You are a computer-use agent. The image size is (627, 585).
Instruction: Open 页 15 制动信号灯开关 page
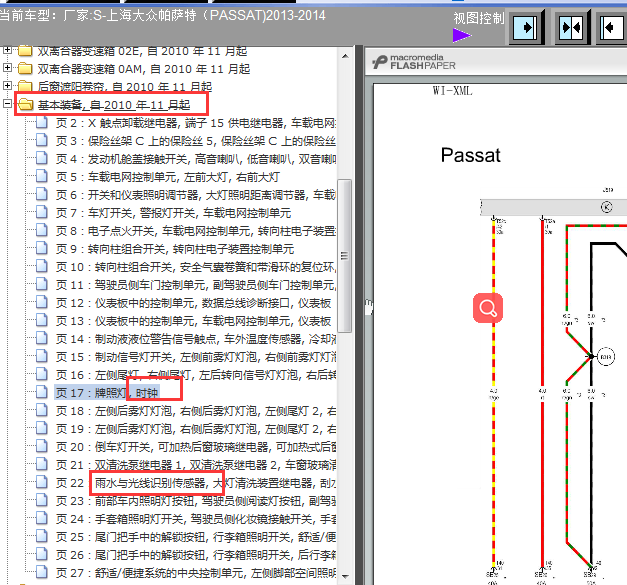pyautogui.click(x=196, y=357)
